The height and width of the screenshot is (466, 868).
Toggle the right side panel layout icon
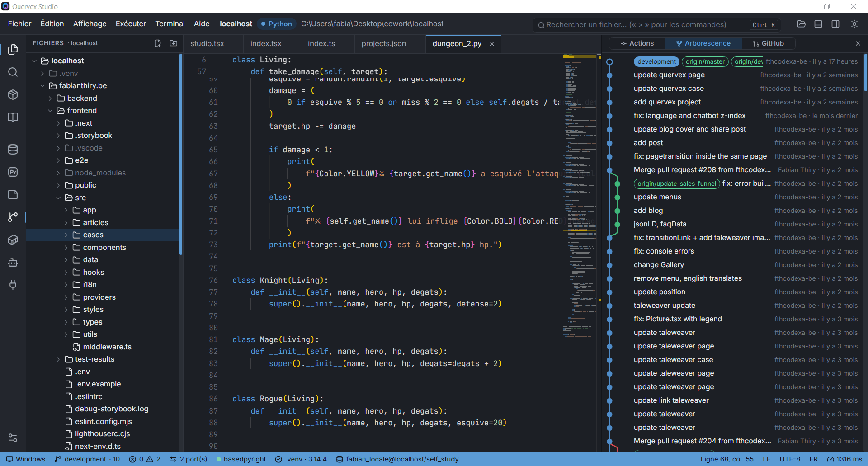coord(835,24)
